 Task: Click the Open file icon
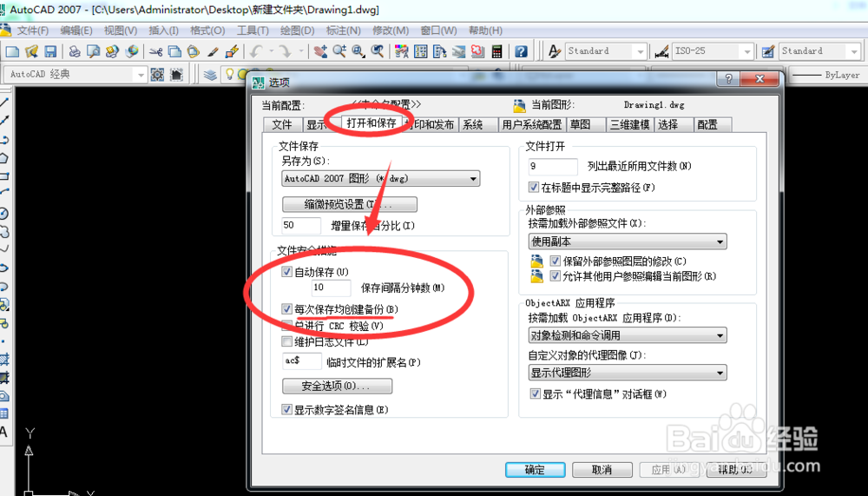31,51
